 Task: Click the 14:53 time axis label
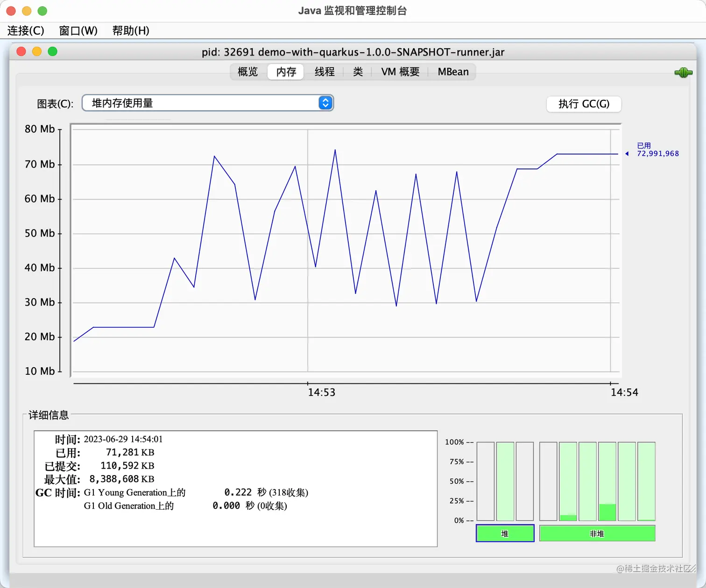click(x=322, y=392)
